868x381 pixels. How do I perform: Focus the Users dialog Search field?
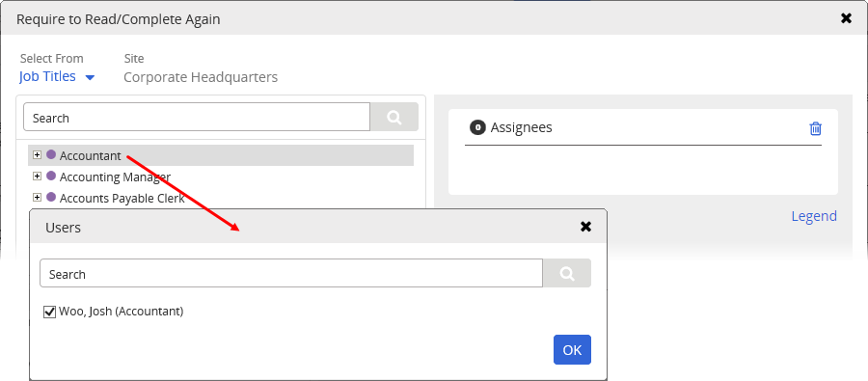(291, 274)
